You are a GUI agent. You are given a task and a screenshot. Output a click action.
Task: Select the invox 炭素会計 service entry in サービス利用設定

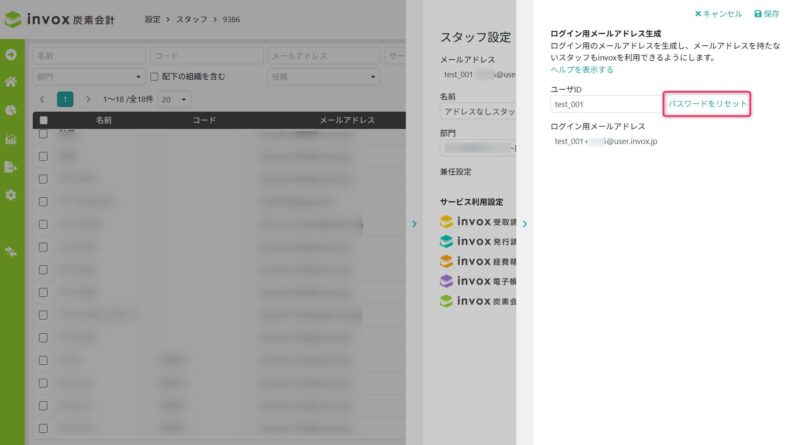coord(478,301)
